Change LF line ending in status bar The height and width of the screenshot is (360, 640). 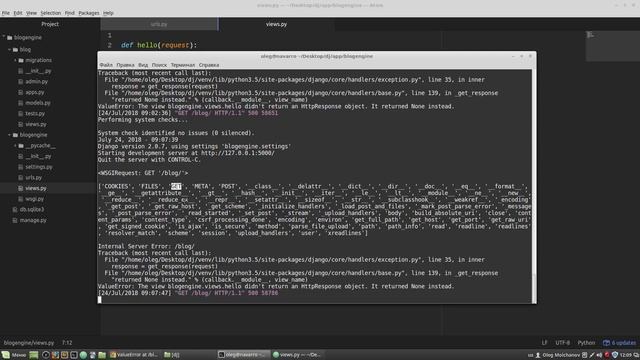pyautogui.click(x=544, y=343)
